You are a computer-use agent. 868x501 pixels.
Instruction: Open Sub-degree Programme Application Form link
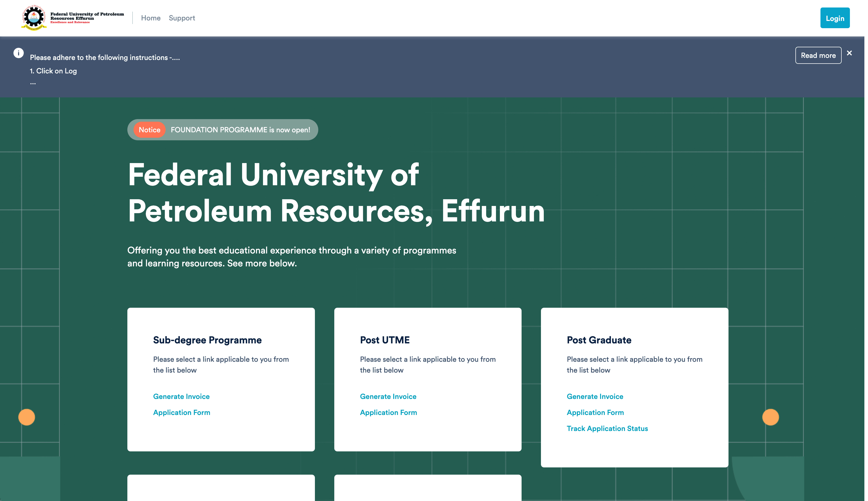pos(182,412)
